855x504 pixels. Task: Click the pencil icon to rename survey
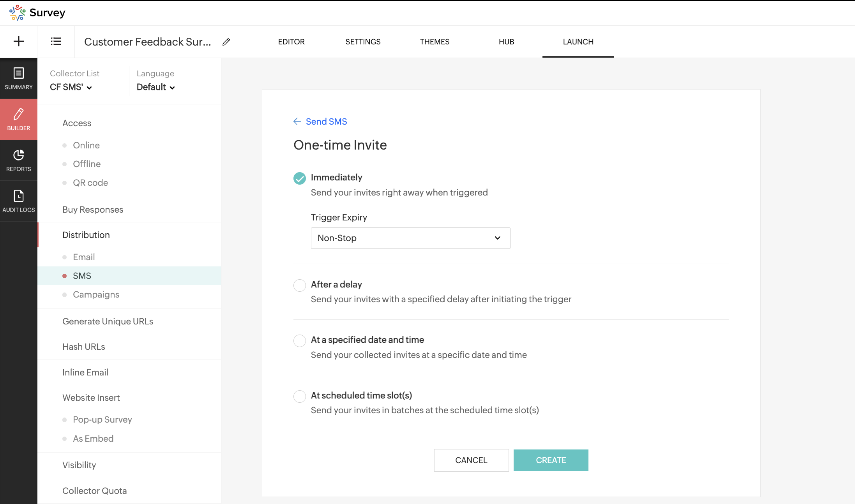point(226,42)
